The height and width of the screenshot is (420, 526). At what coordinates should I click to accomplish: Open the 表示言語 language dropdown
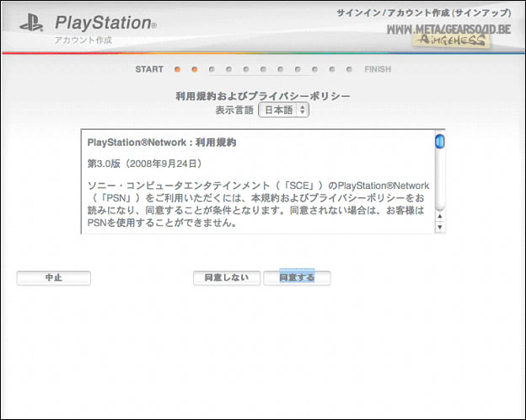click(283, 110)
